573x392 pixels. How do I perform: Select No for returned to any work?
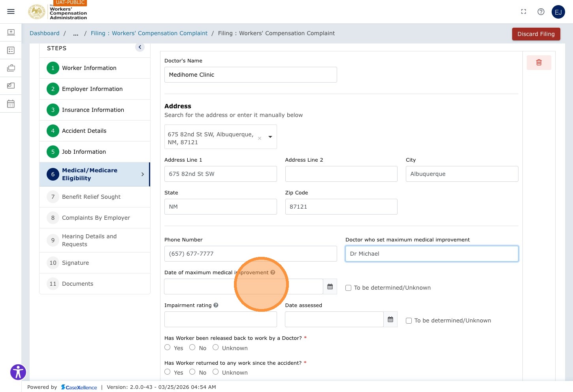coord(192,372)
